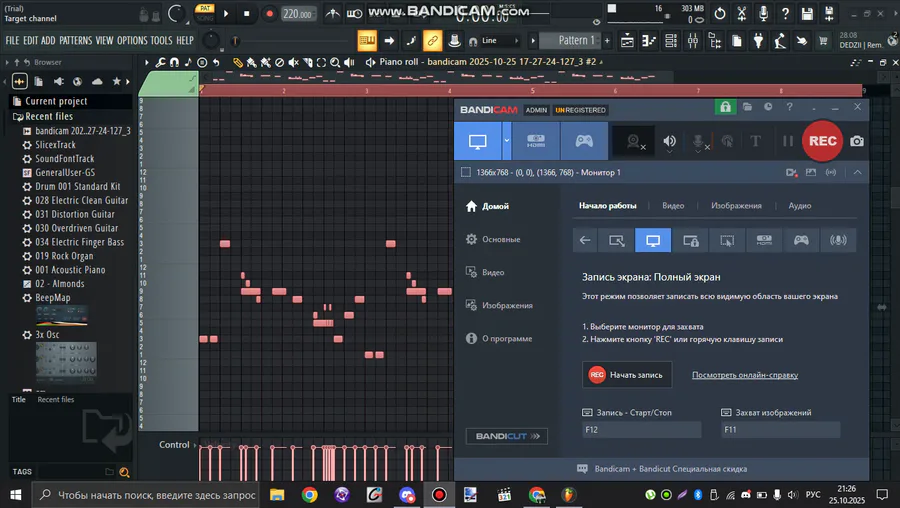Toggle Bandicam webcam overlay
Viewport: 900px width, 508px height.
(x=634, y=141)
